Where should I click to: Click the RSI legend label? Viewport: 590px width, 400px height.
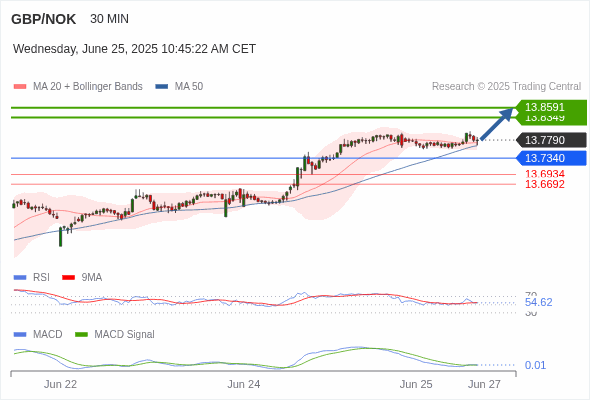tap(41, 278)
